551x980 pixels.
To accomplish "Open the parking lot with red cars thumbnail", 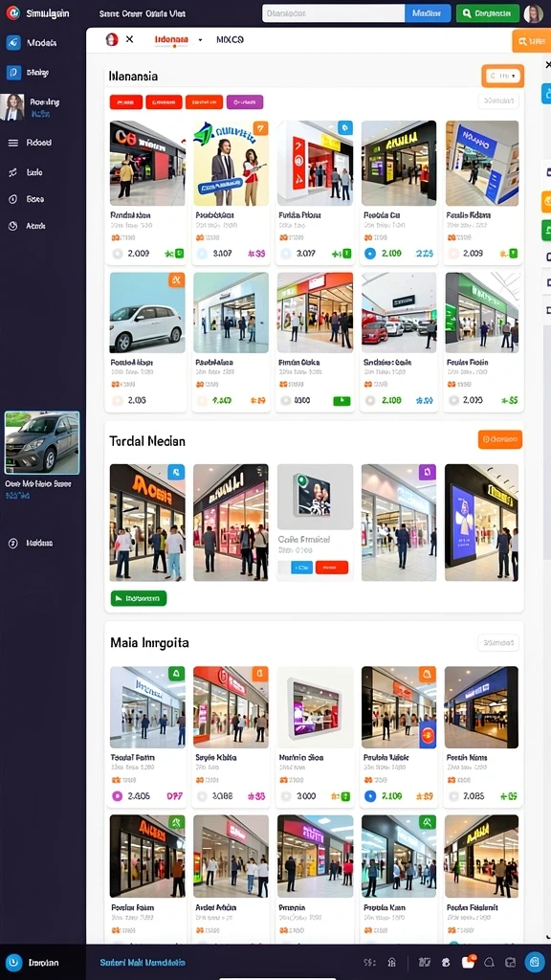I will 399,313.
